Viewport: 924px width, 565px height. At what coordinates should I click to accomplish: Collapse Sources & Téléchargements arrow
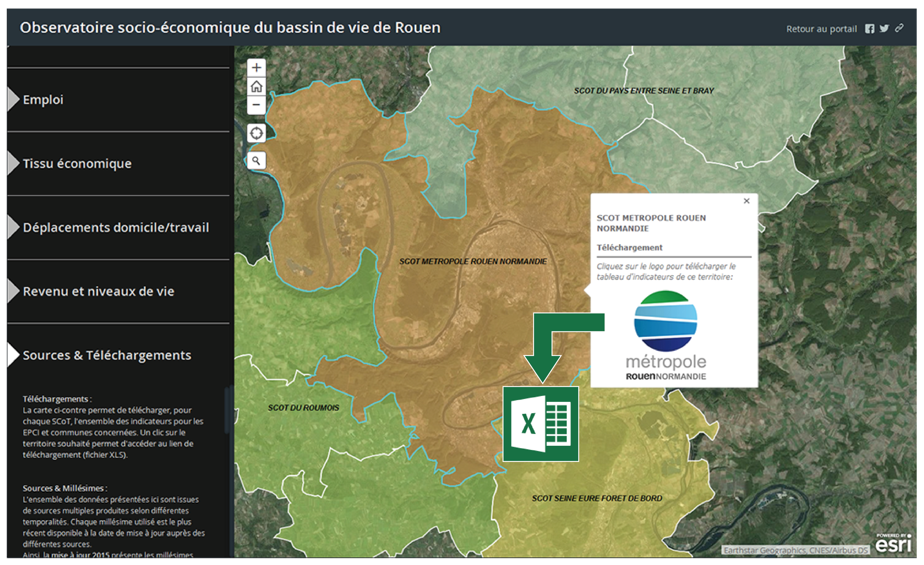tap(13, 355)
